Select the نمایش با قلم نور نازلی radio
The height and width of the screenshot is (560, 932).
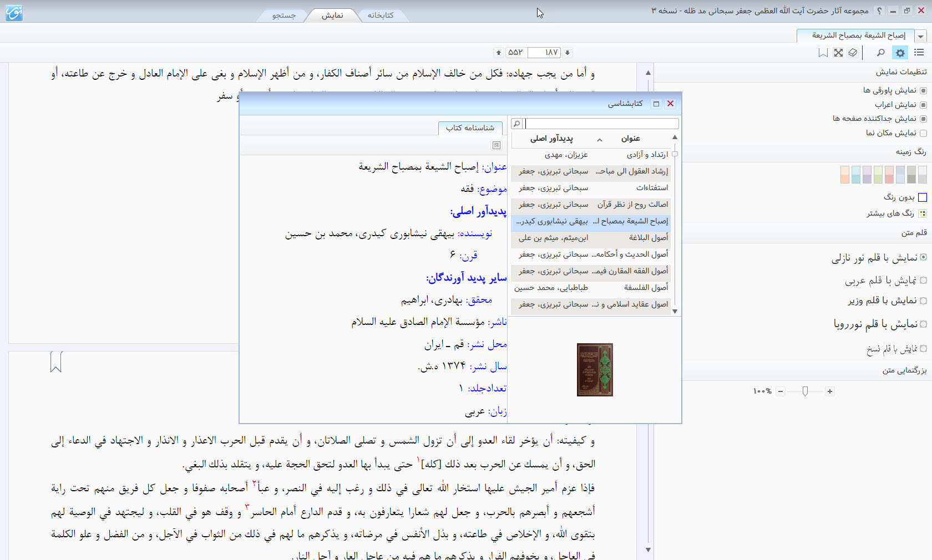(x=923, y=257)
